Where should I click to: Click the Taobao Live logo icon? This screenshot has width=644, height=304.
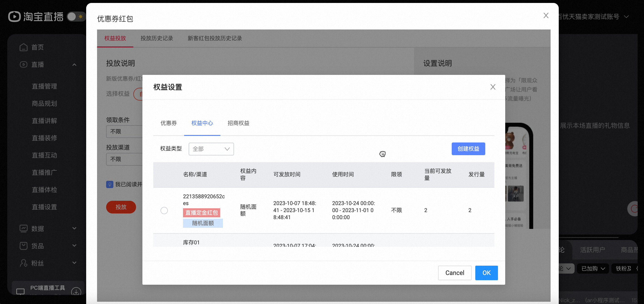(x=14, y=17)
